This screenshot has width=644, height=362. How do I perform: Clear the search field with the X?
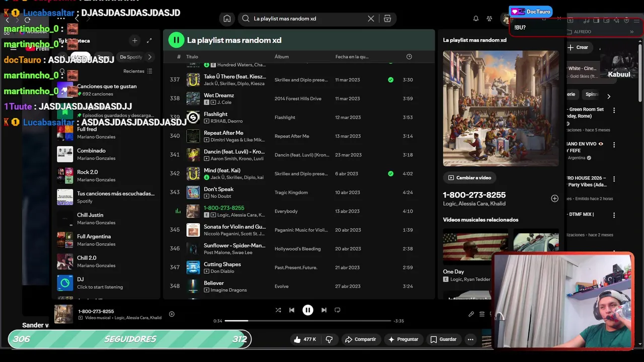tap(371, 19)
